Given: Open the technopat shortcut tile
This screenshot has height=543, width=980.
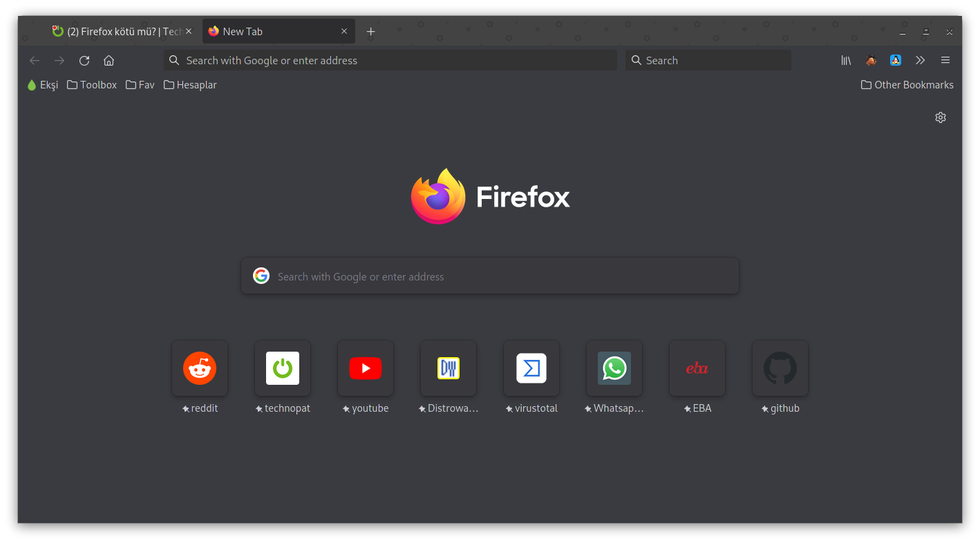Looking at the screenshot, I should [x=283, y=368].
